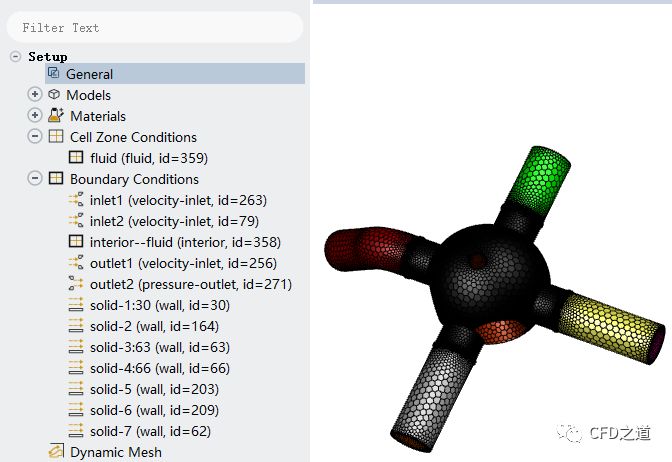Click the Models cube icon
672x462 pixels.
54,95
